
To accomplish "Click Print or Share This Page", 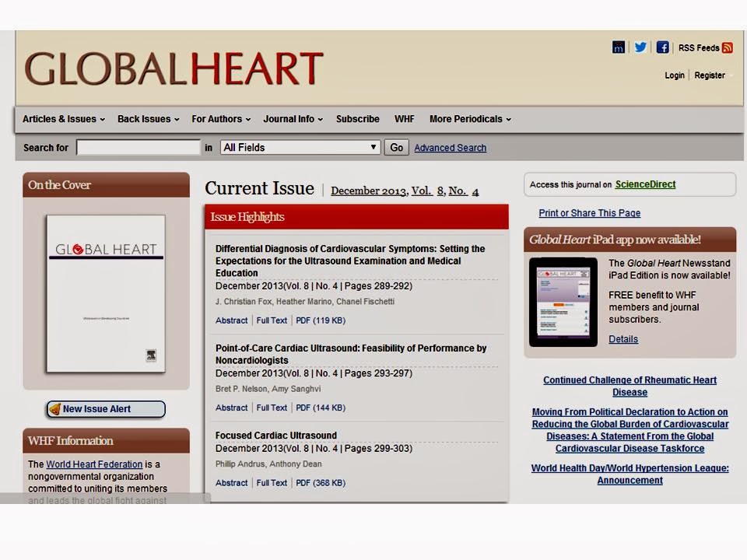I will pos(589,213).
